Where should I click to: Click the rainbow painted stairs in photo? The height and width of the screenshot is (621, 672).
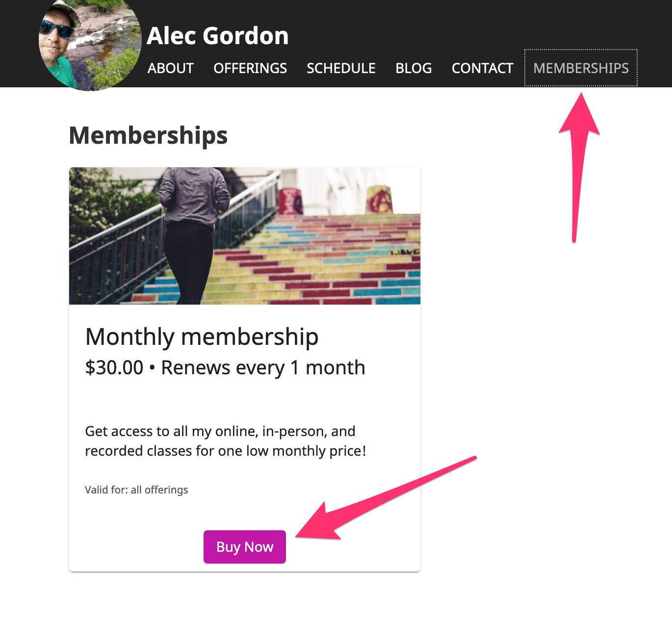(x=314, y=265)
